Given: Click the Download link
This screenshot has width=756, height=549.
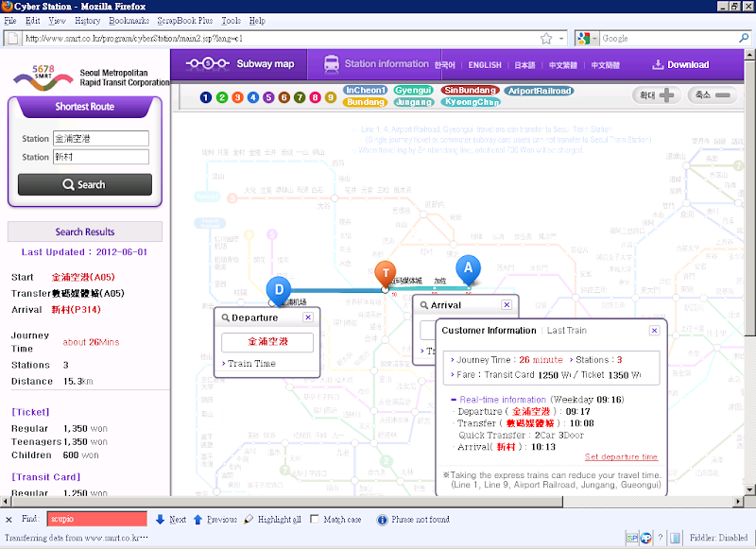Looking at the screenshot, I should (x=680, y=64).
